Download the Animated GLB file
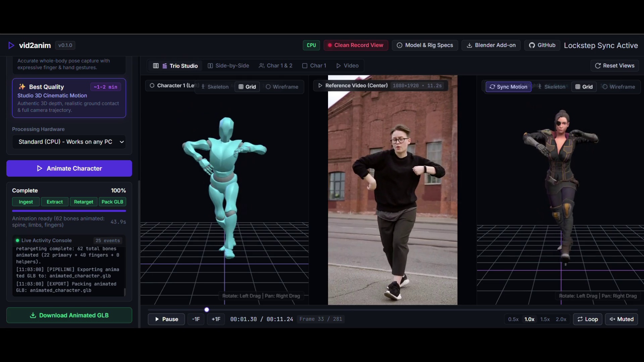The height and width of the screenshot is (362, 644). [69, 315]
